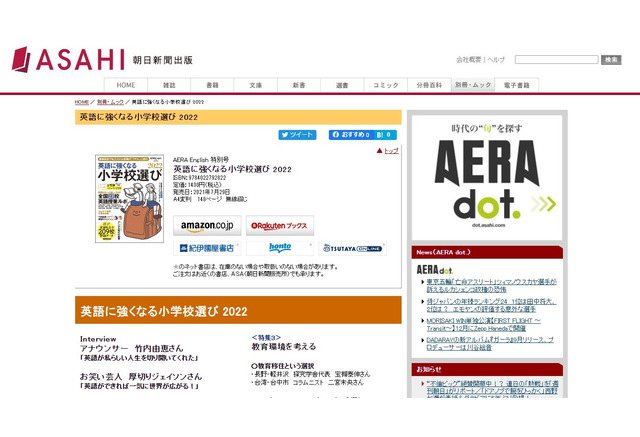Open the 雑誌 navigation tab
Screen dimensions: 640x437
coord(169,85)
